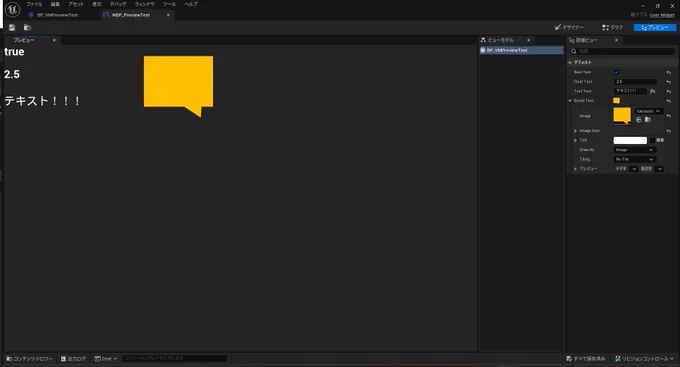Open the 編集 menu

55,4
